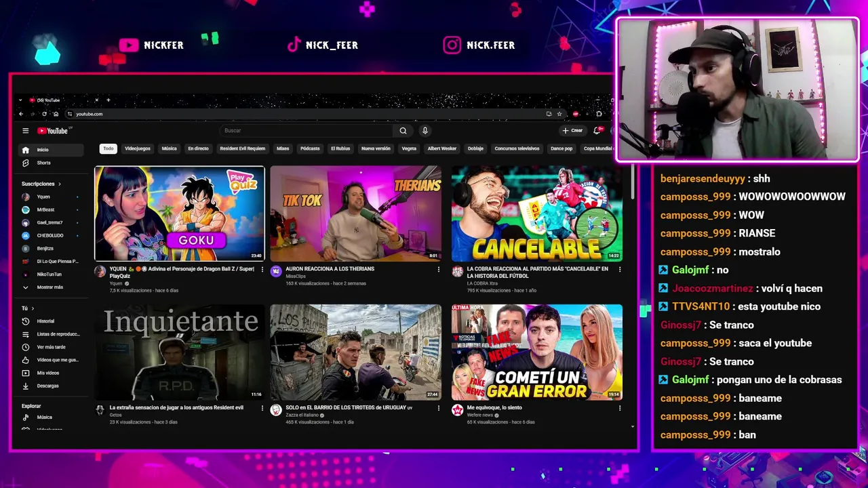Image resolution: width=868 pixels, height=488 pixels.
Task: Select the Mixes filter chip
Action: [x=283, y=148]
